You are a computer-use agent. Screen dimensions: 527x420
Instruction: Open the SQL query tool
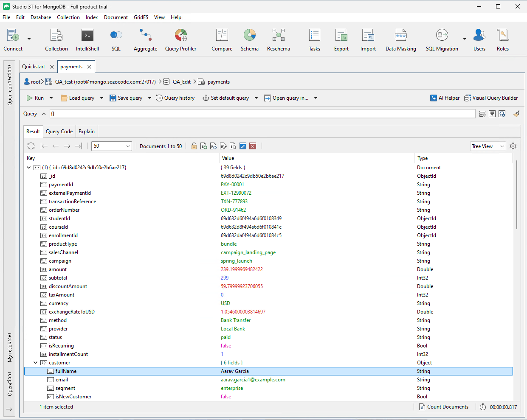116,40
